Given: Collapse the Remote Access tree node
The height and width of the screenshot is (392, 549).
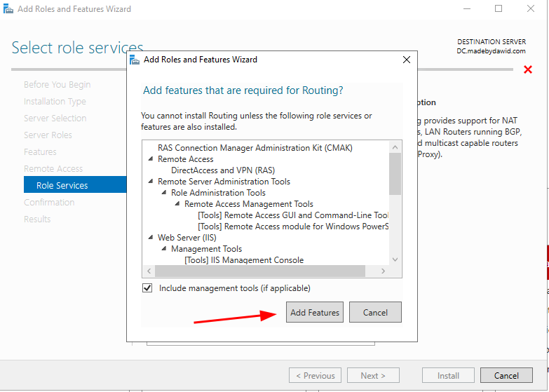Looking at the screenshot, I should (151, 159).
